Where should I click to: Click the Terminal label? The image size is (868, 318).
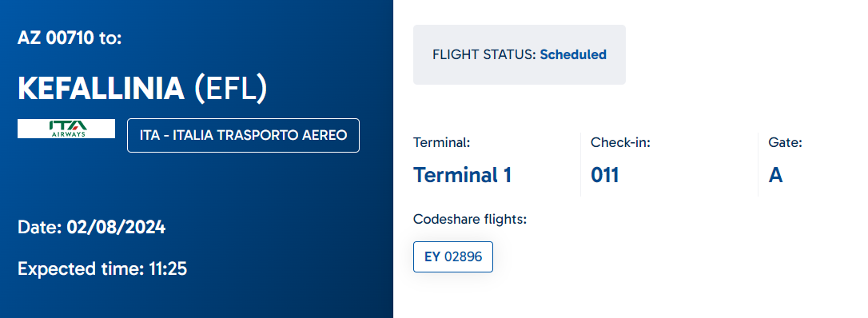tap(442, 143)
